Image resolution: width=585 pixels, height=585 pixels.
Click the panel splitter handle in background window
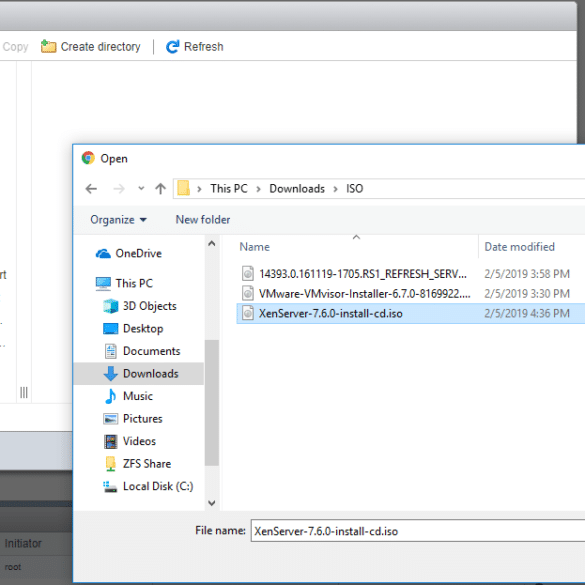(24, 392)
